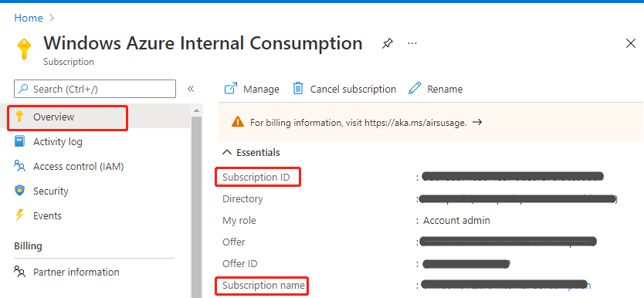
Task: Click the Account admin value
Action: [x=456, y=221]
